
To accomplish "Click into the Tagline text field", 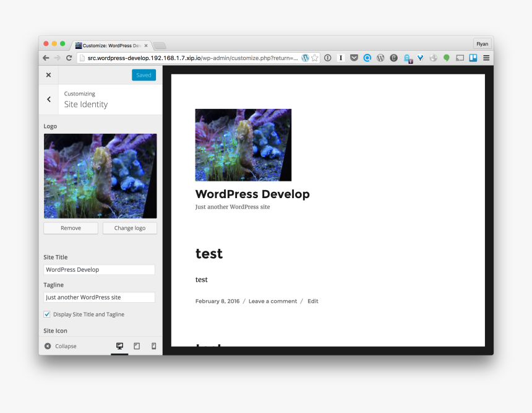I will 99,297.
